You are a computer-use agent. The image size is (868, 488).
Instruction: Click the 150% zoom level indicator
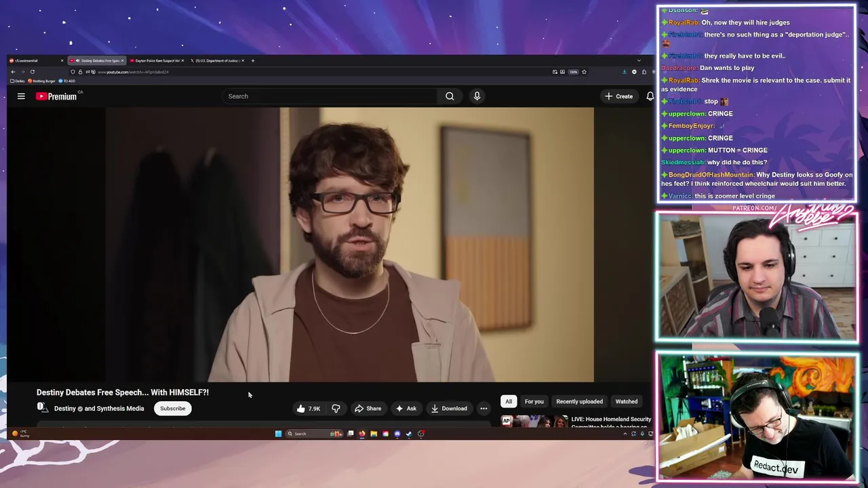[573, 72]
